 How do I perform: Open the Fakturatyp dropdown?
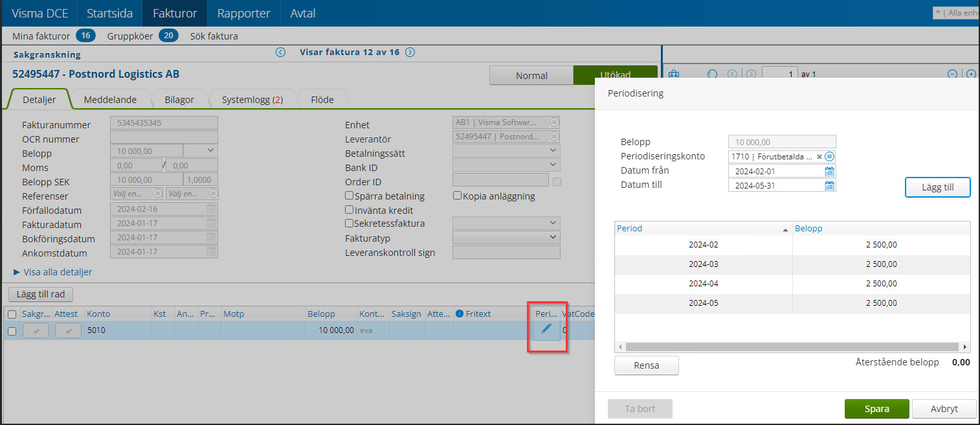coord(552,236)
